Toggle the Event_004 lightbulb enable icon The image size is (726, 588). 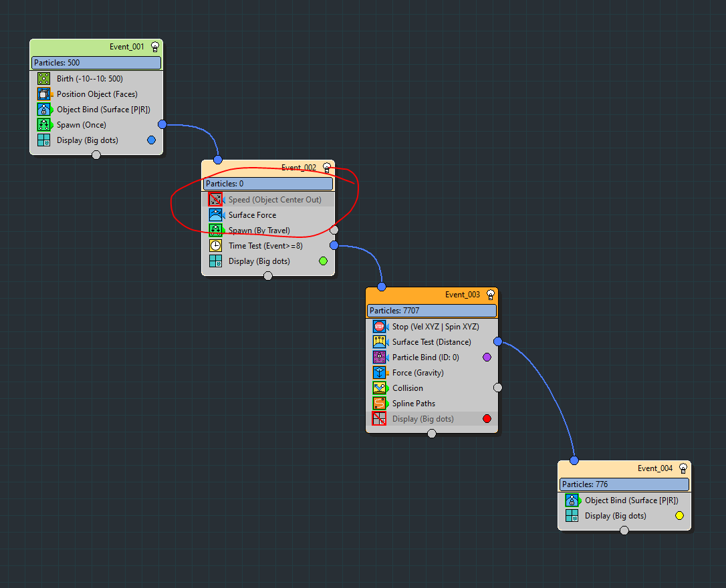[x=683, y=468]
